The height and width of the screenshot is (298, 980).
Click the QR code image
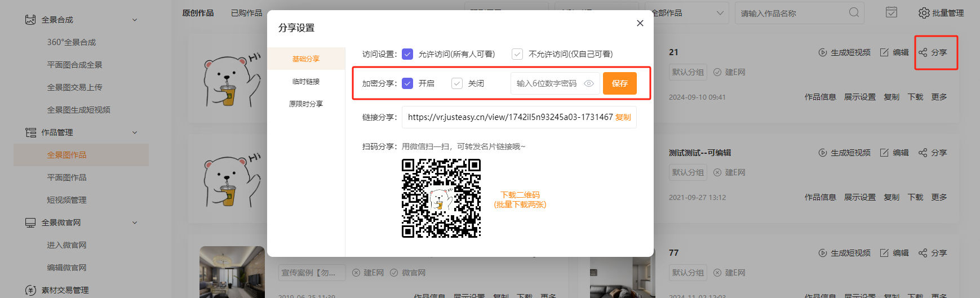(x=441, y=198)
